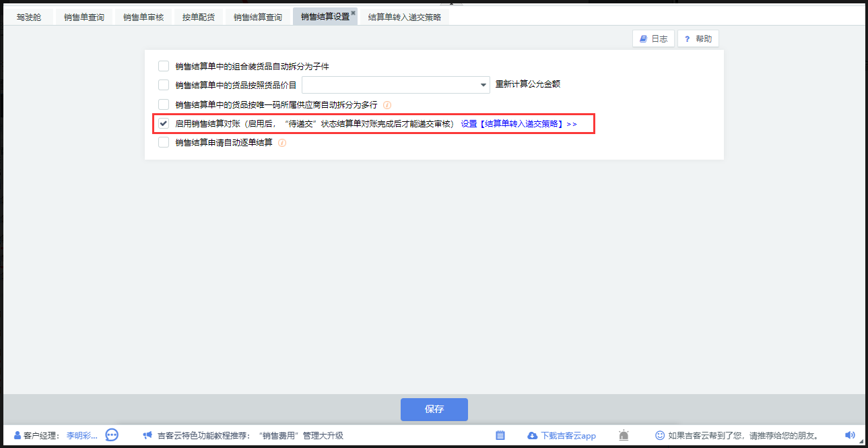
Task: Click the 日志 log button
Action: tap(653, 39)
